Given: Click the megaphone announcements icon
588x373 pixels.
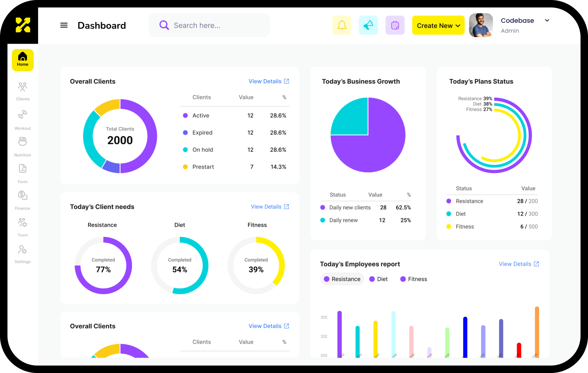Looking at the screenshot, I should click(368, 25).
